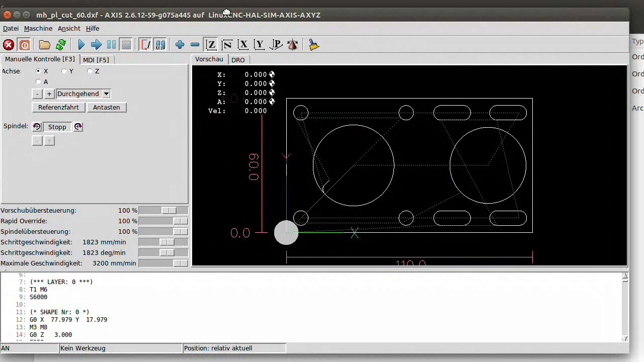Start spindle clockwise
644x362 pixels.
(78, 127)
